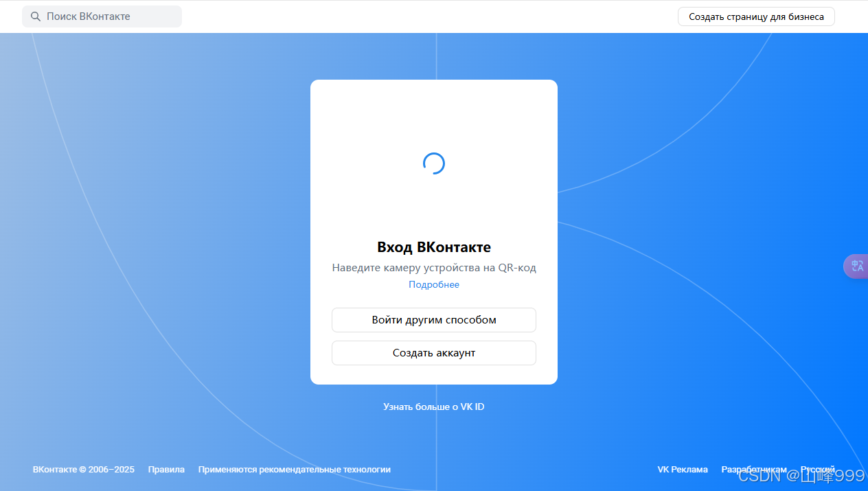Click the magnifier icon in search bar

click(x=36, y=16)
